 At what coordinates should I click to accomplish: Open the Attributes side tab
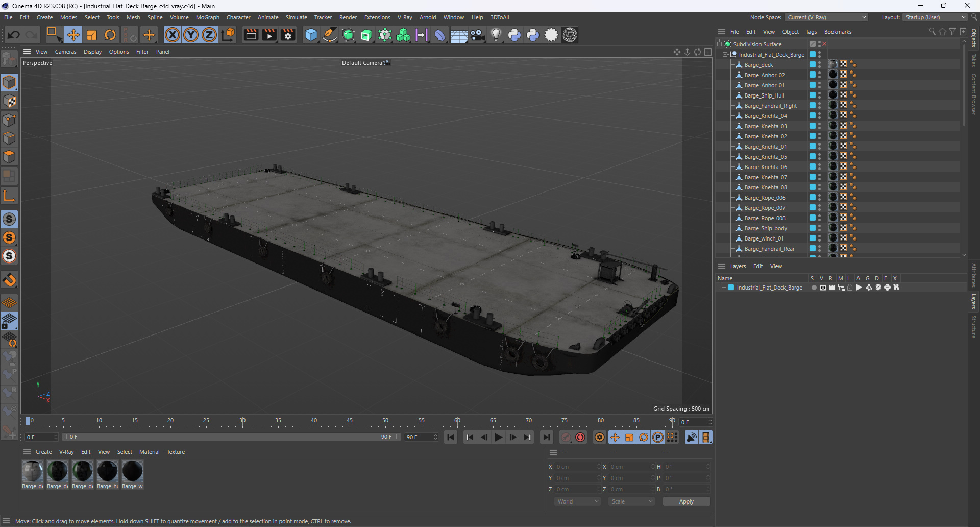pyautogui.click(x=974, y=275)
